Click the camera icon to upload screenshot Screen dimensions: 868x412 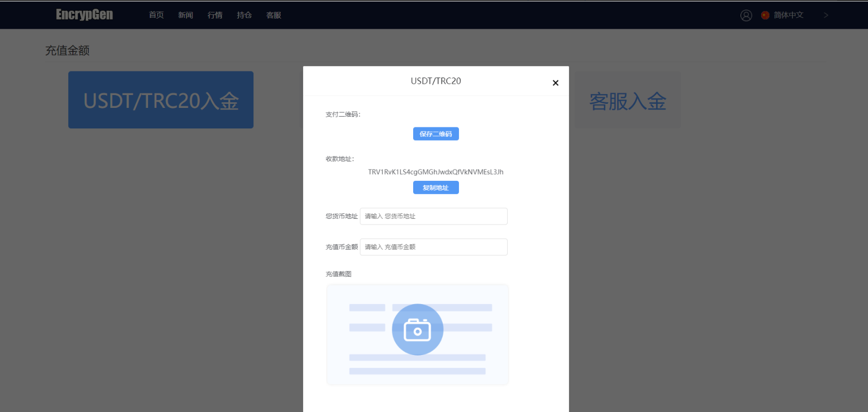tap(417, 330)
